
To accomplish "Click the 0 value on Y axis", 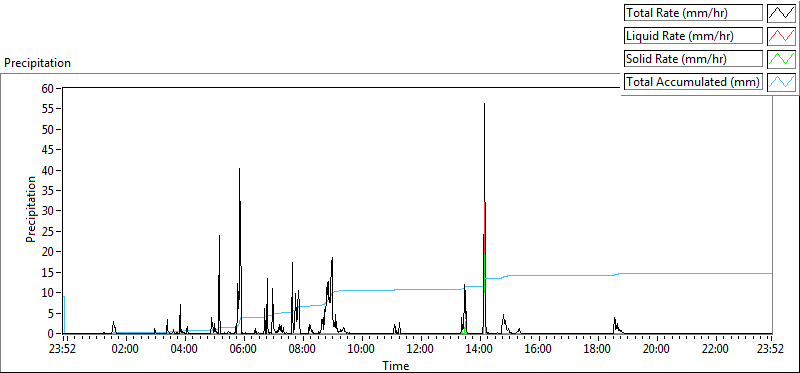I will click(51, 334).
